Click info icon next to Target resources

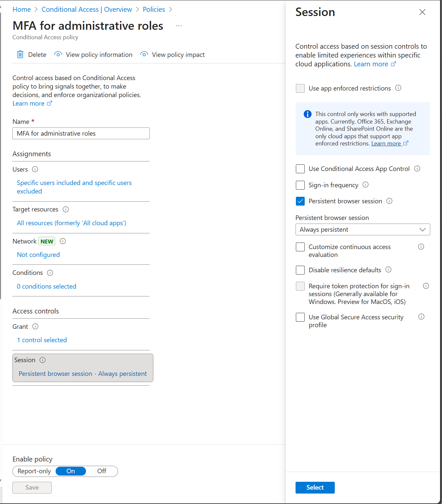(66, 209)
